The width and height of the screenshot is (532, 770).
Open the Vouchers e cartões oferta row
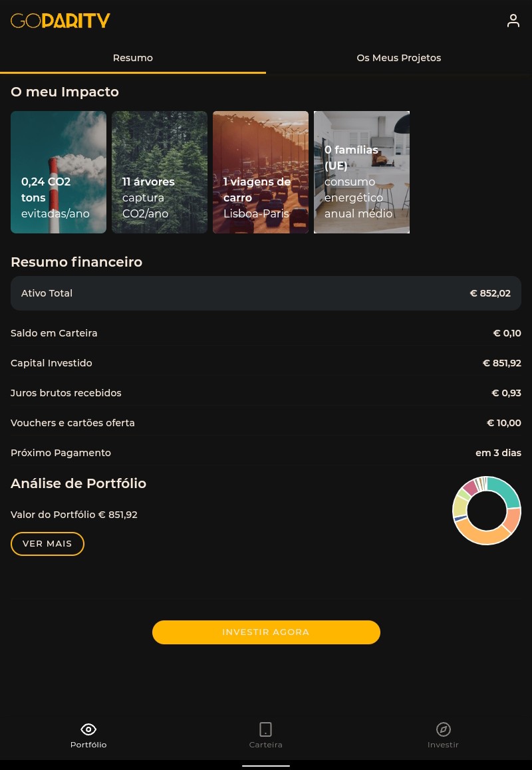[266, 423]
